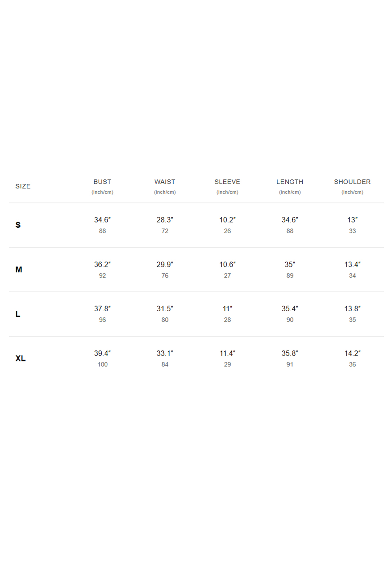Select the BUST column header
Image resolution: width=392 pixels, height=588 pixels.
point(102,182)
